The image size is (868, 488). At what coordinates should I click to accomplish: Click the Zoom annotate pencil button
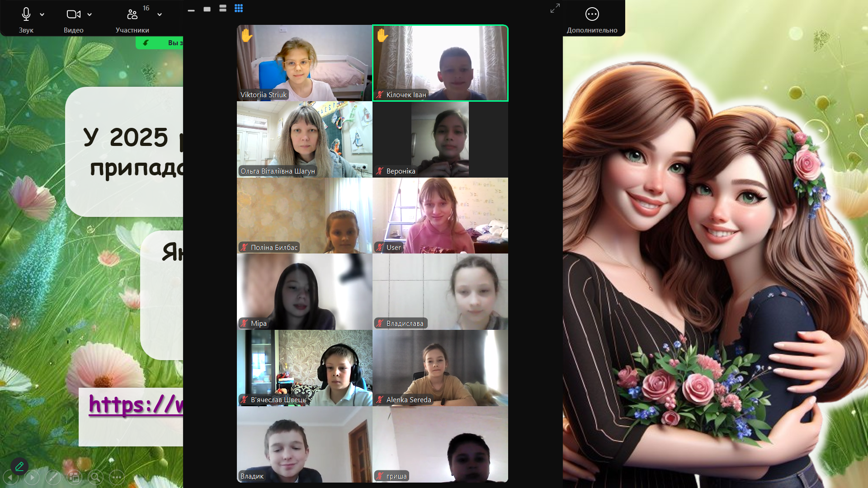pos(19,465)
